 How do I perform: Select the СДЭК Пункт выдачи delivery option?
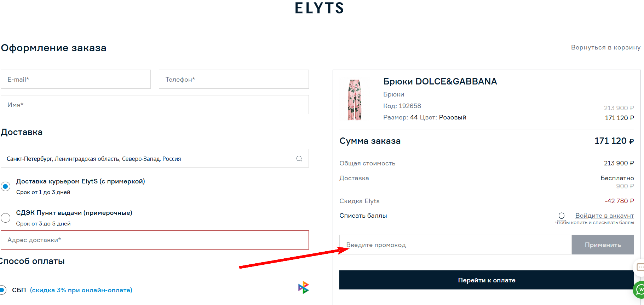[6, 218]
